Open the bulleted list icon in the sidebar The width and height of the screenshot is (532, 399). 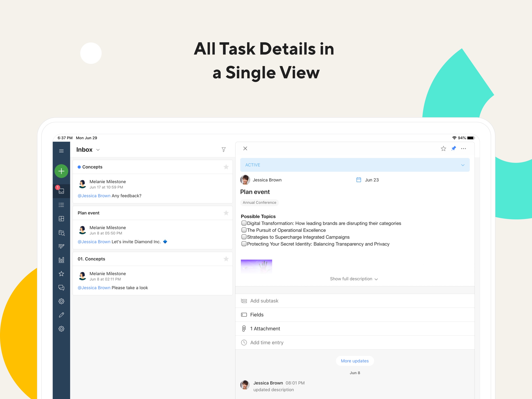coord(61,205)
